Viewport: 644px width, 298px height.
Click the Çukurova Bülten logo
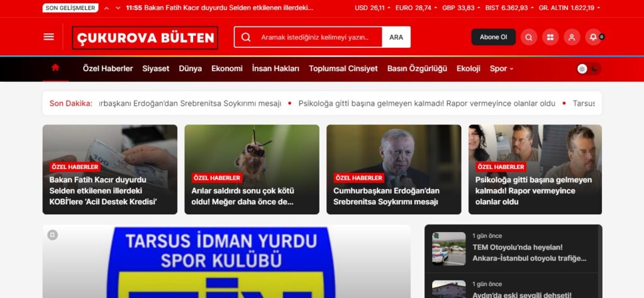point(145,38)
